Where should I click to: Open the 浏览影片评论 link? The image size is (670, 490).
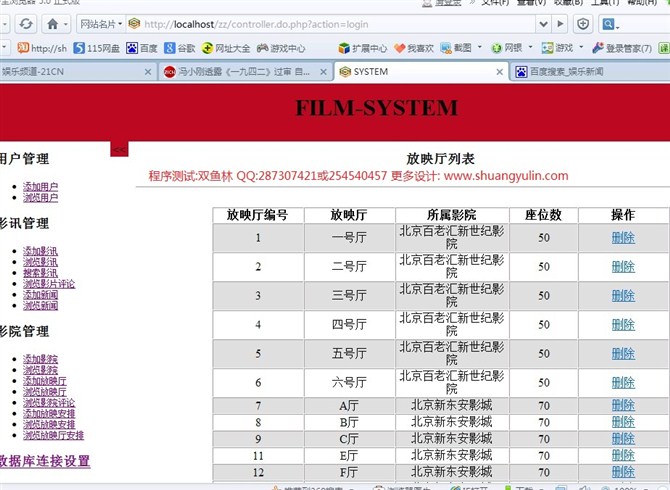pyautogui.click(x=49, y=284)
